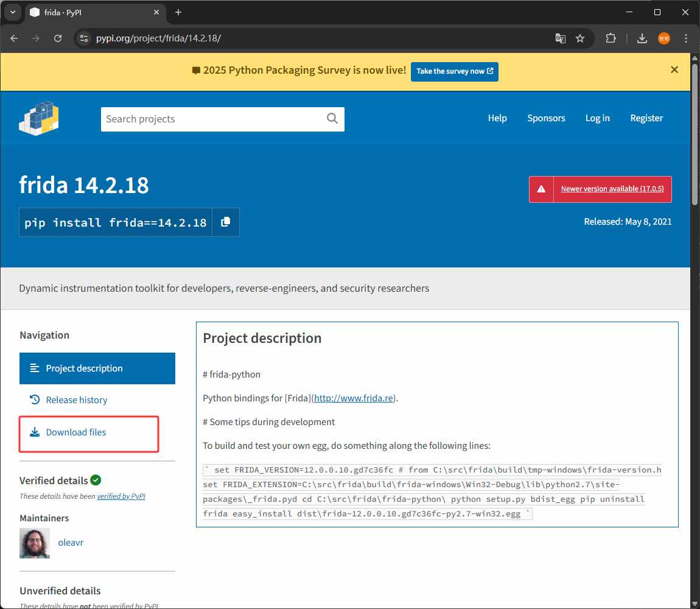Click the frida 14.2.18 heading

tap(84, 185)
